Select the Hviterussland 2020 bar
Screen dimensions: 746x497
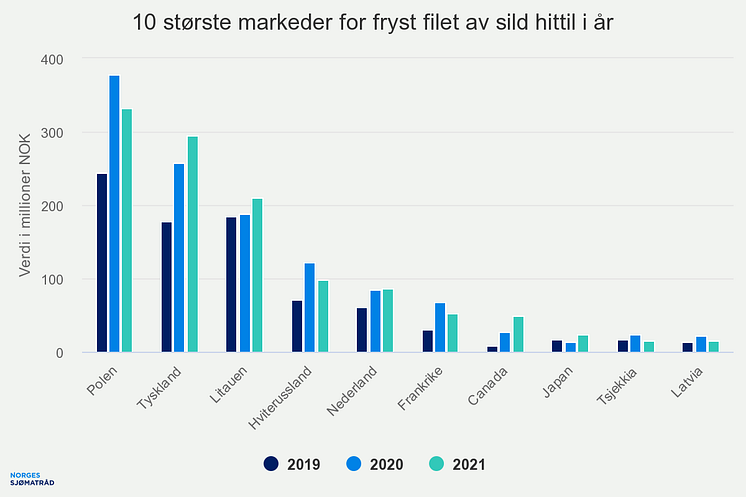[310, 308]
